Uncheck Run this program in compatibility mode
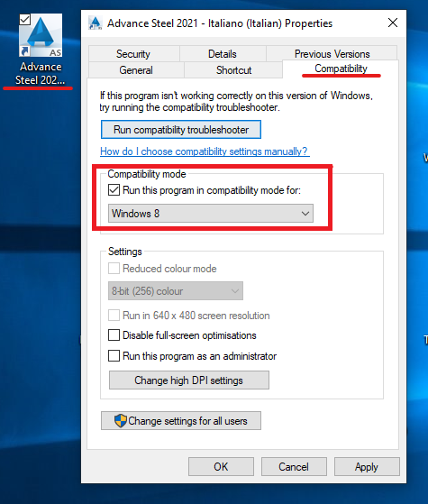The width and height of the screenshot is (428, 504). coord(114,190)
